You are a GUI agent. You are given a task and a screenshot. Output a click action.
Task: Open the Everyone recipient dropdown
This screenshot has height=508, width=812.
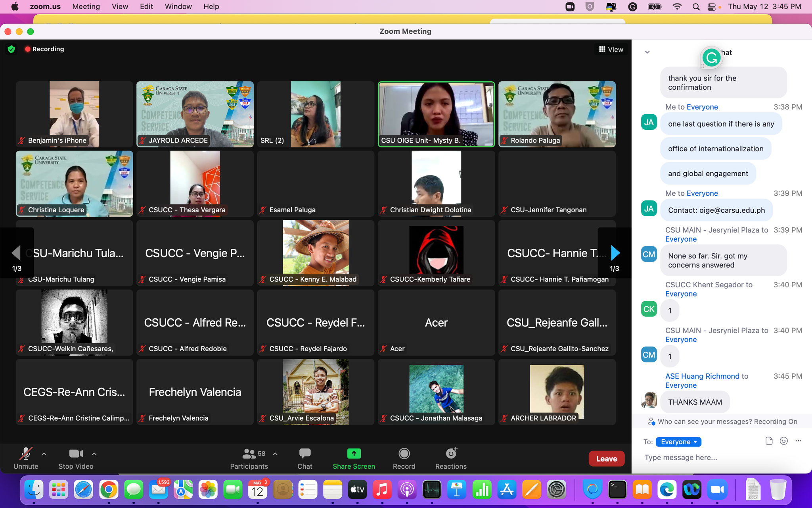click(678, 442)
